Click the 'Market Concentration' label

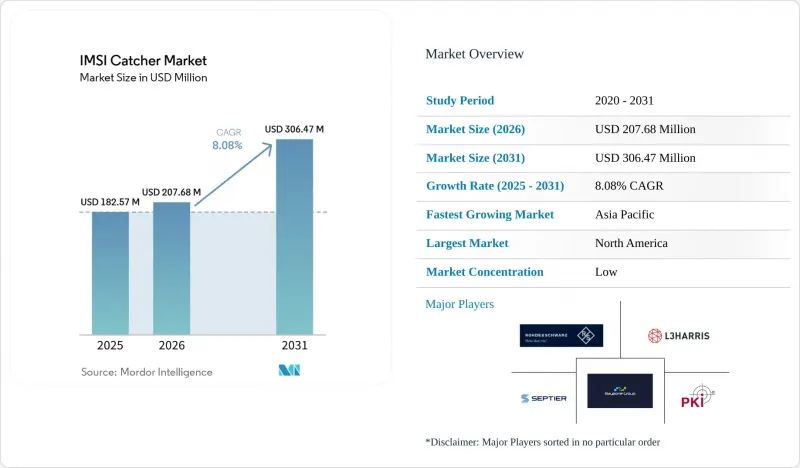pos(485,272)
